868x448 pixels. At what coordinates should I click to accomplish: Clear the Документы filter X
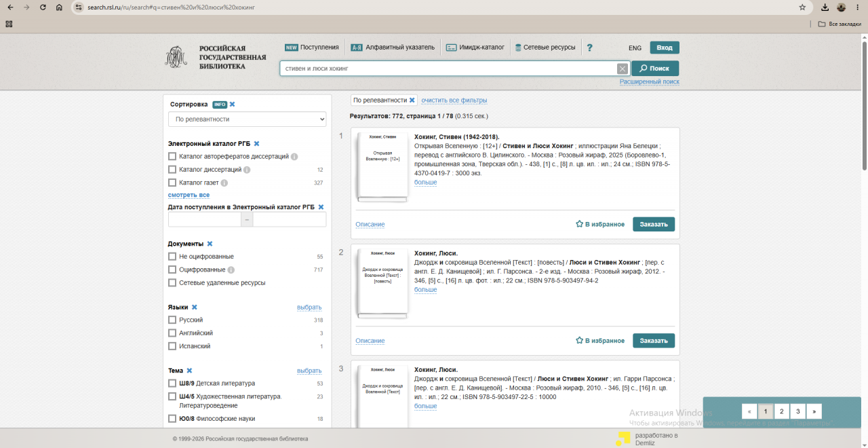pyautogui.click(x=210, y=244)
